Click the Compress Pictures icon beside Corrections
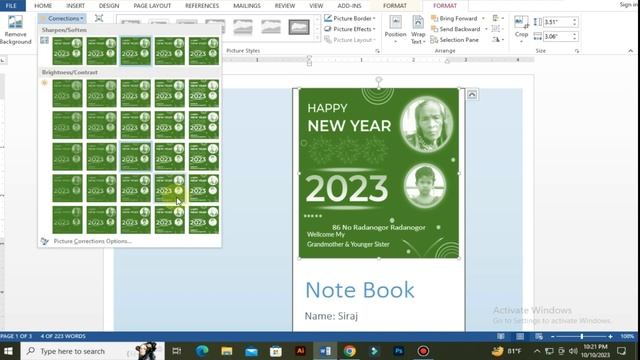 click(99, 18)
